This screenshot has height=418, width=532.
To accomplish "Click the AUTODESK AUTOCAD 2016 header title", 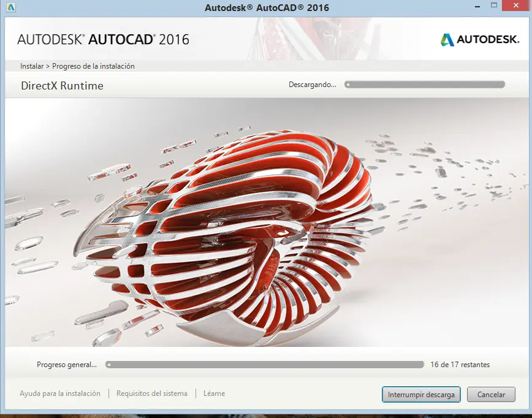I will coord(103,39).
